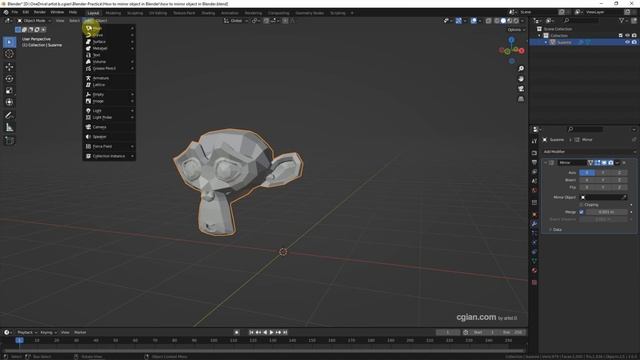The width and height of the screenshot is (640, 360).
Task: Click the pan view hand icon
Action: click(x=521, y=79)
